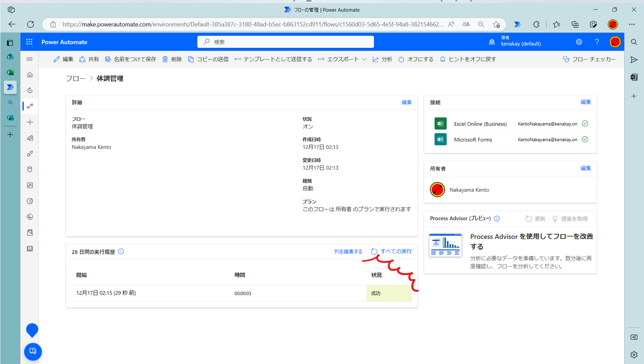Click the 列を編集する link
644x364 pixels.
(348, 251)
